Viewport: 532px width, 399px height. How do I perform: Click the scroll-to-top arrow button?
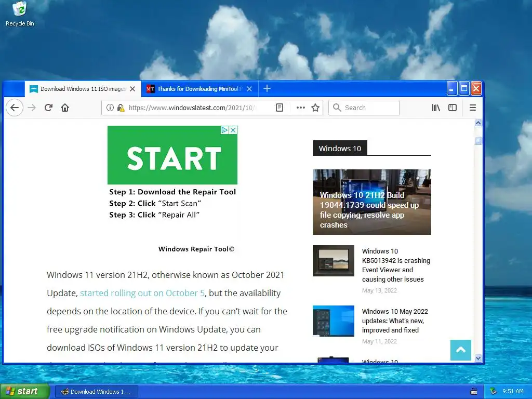[x=461, y=350]
